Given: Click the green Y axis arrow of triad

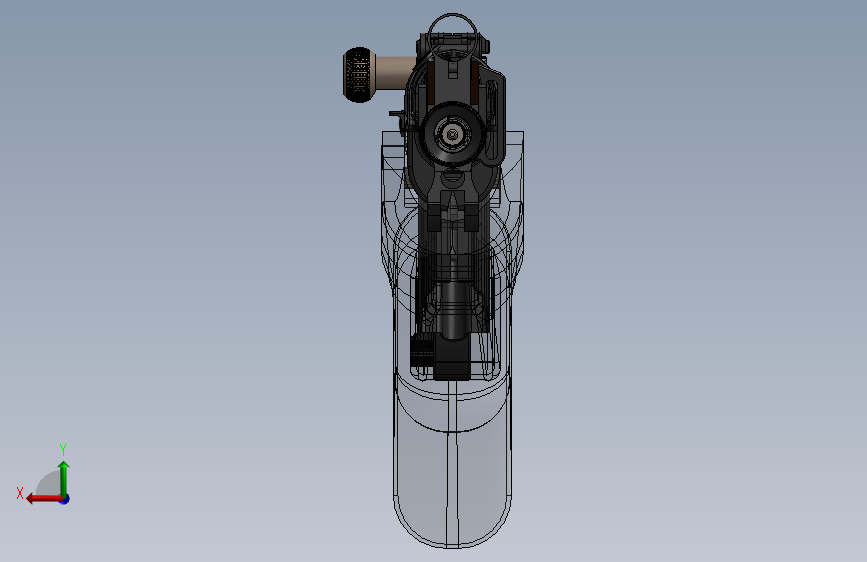Looking at the screenshot, I should pos(64,479).
